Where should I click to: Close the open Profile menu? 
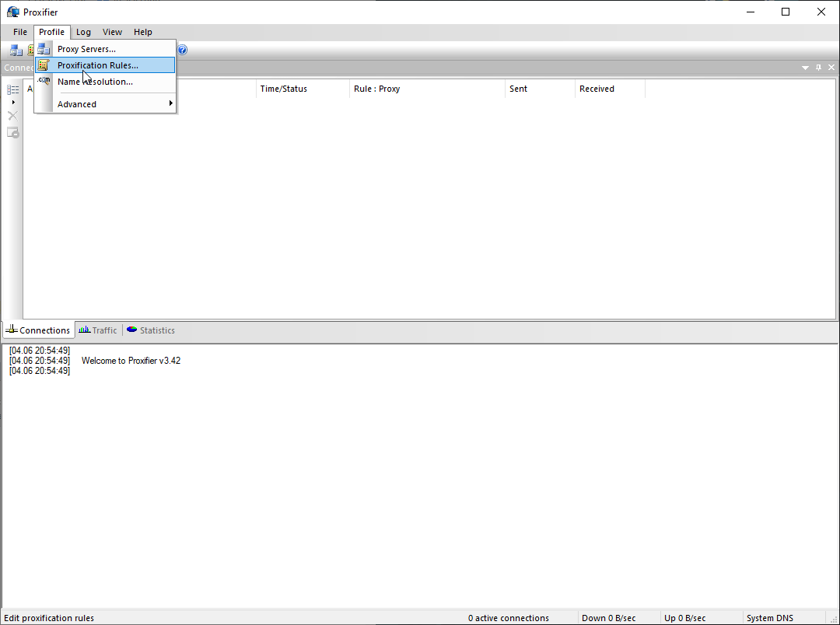[51, 32]
